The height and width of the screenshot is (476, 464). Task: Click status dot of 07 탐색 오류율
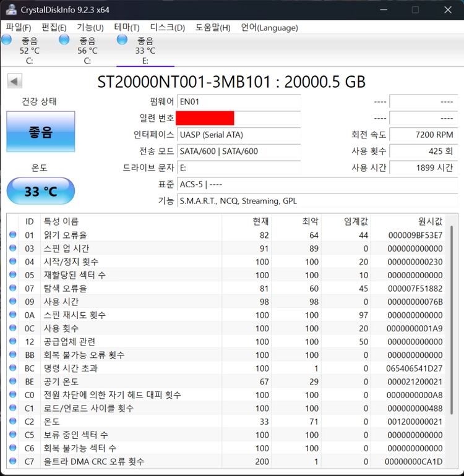(x=13, y=288)
